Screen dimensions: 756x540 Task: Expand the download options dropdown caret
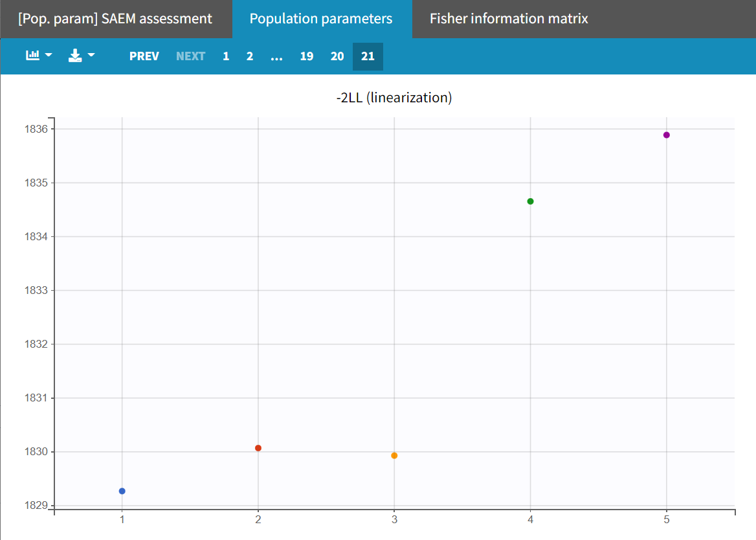(91, 56)
